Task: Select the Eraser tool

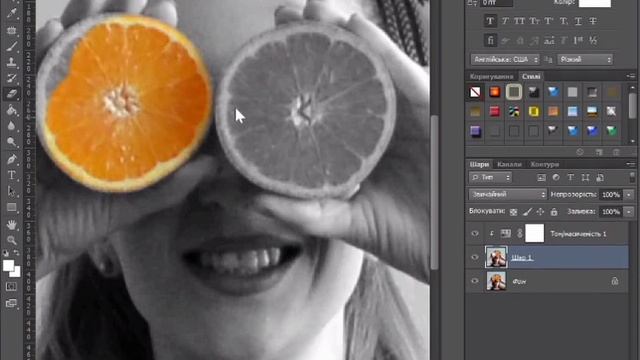Action: tap(11, 94)
